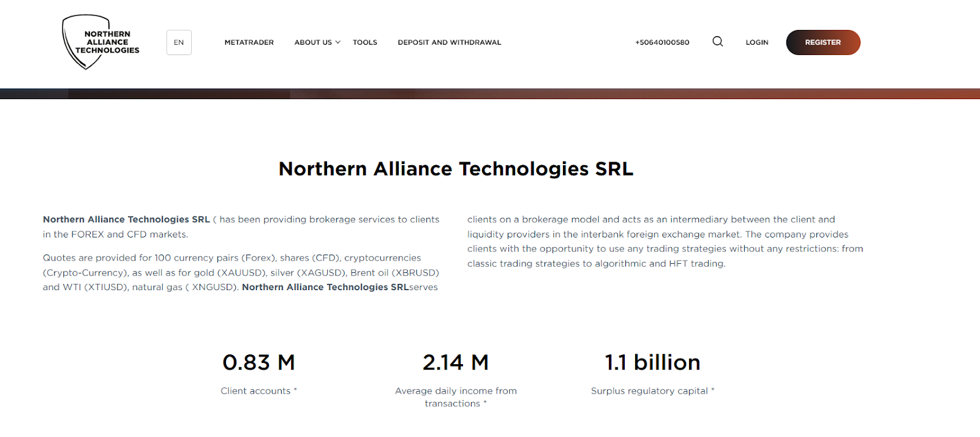Click the Login link
Viewport: 980px width, 437px height.
click(757, 42)
